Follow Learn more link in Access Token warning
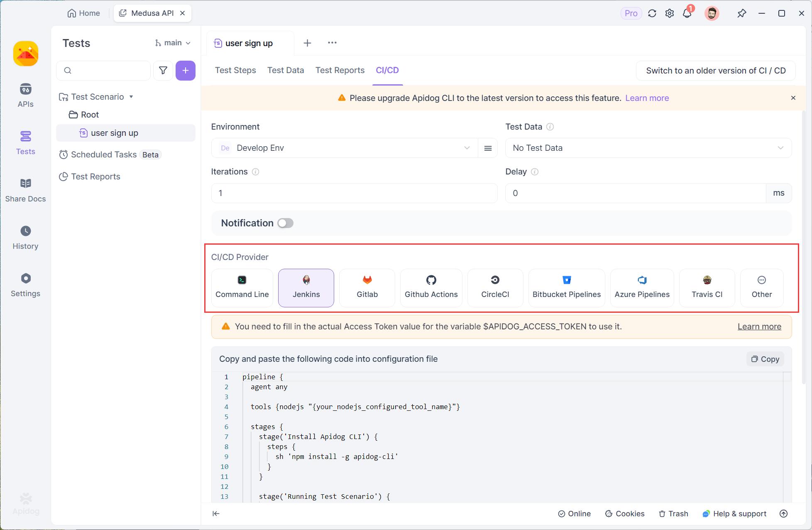This screenshot has width=812, height=530. click(x=759, y=326)
